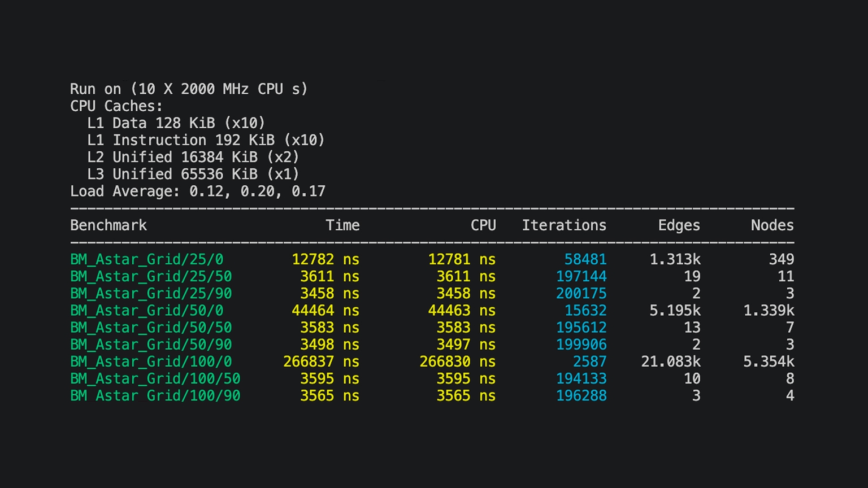Click the 'L1 Instruction 192 KiB (x10)' line

point(206,140)
